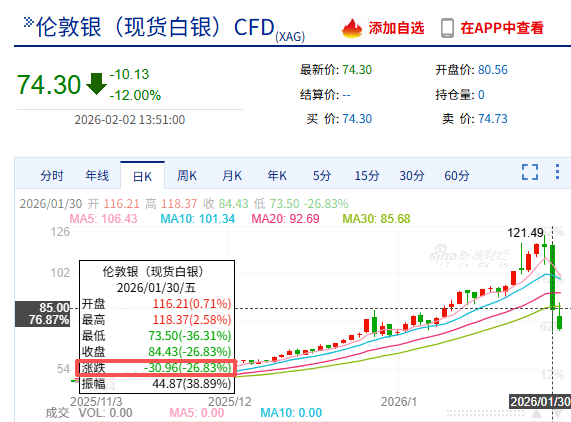This screenshot has height=422, width=571.
Task: Click the high price label 121.49
Action: pyautogui.click(x=525, y=233)
